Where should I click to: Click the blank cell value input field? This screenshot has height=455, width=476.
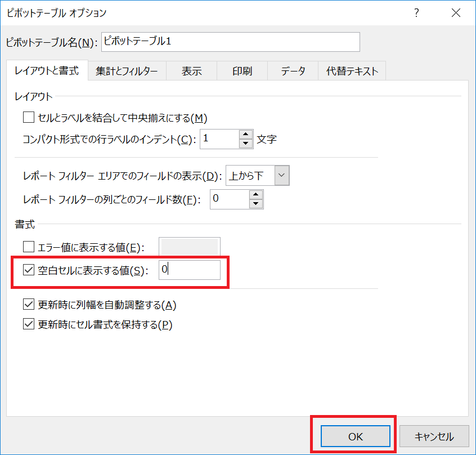click(190, 270)
